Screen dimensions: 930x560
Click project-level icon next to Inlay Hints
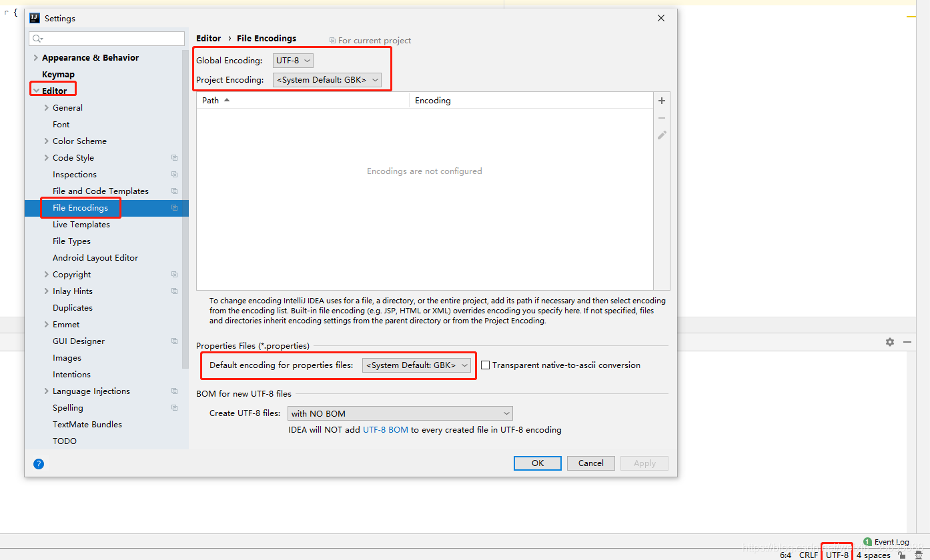(x=174, y=291)
